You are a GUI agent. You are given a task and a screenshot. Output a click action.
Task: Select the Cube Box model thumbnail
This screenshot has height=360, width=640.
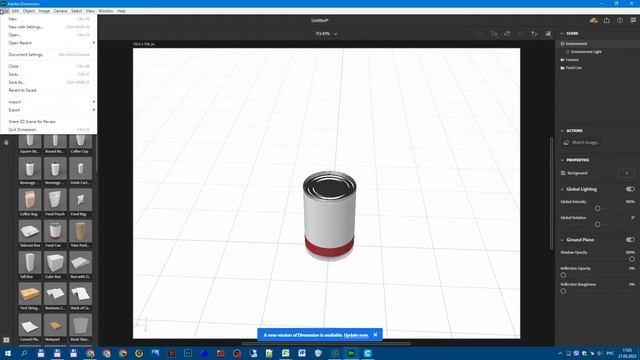(x=55, y=262)
